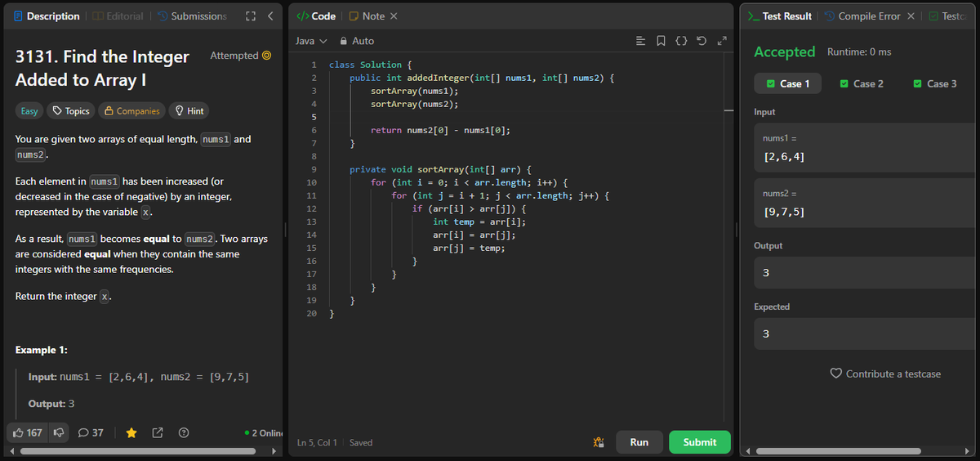Screen dimensions: 980x461
Task: Collapse the description panel with the left chevron
Action: point(270,16)
